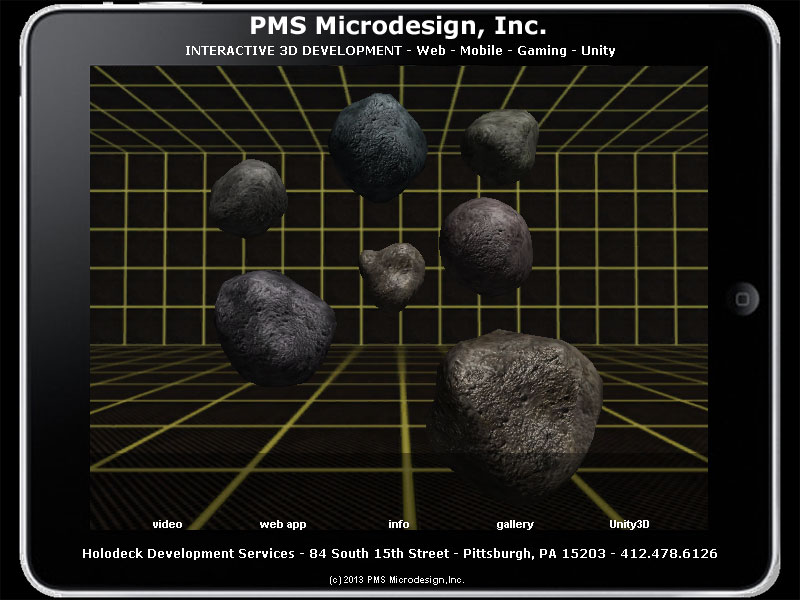This screenshot has height=600, width=800.
Task: Click the (c) 2013 PMS Microdesign copyright text
Action: (396, 580)
